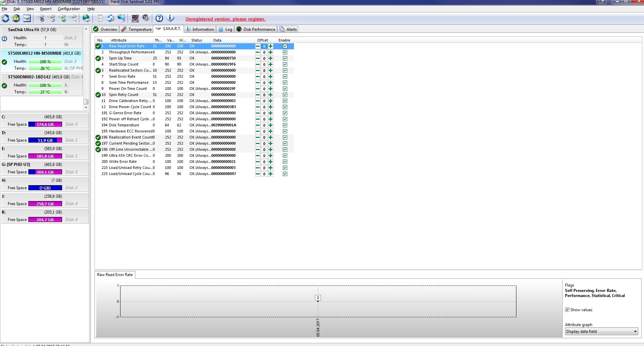
Task: Select the SanDisk Ultra Fit disk entry
Action: [42, 37]
